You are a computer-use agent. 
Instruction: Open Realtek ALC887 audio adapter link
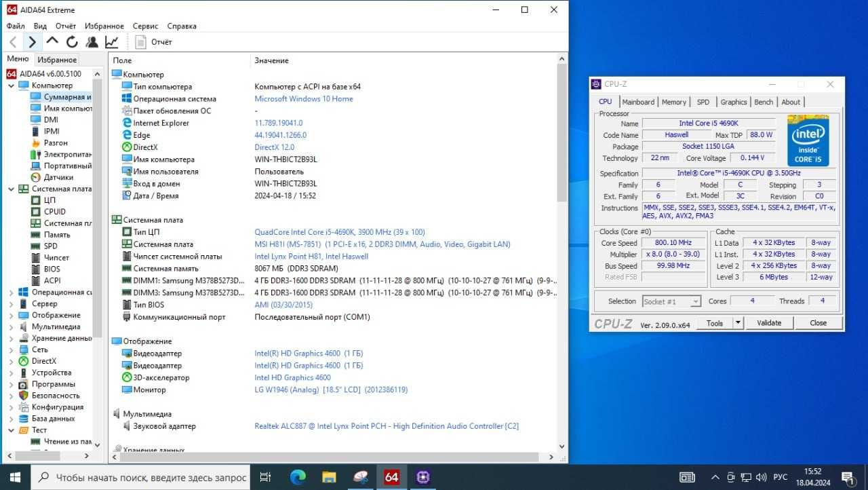pyautogui.click(x=387, y=426)
